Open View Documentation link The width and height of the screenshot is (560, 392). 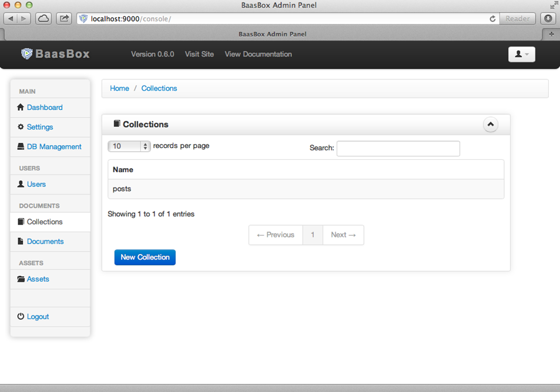pos(258,54)
